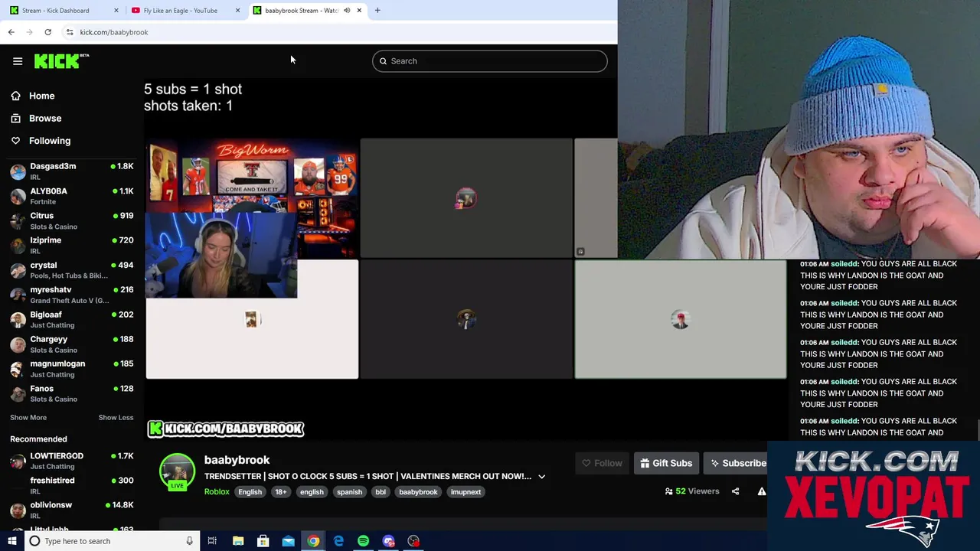
Task: Select Fanos Slots & Casino channel
Action: click(71, 393)
